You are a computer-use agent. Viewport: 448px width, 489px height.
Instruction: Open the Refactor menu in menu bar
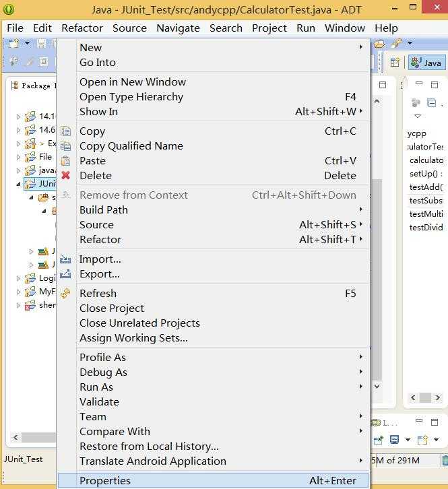(82, 28)
